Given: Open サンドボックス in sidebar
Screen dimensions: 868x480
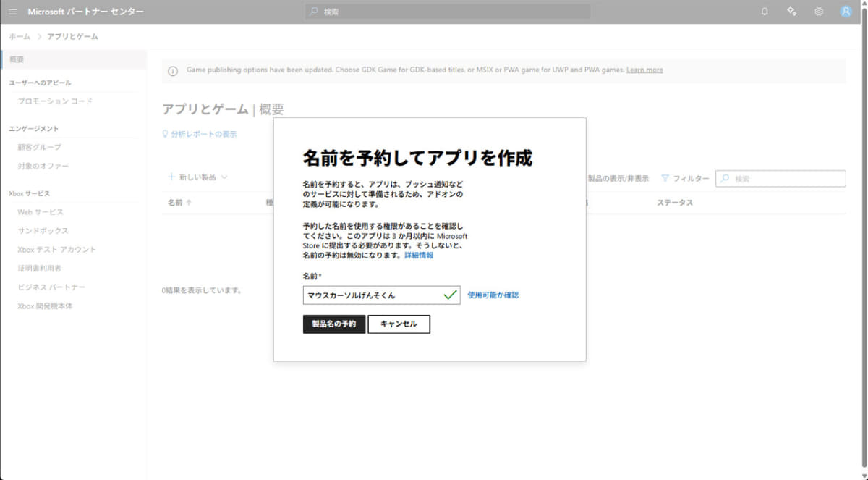Looking at the screenshot, I should point(43,230).
